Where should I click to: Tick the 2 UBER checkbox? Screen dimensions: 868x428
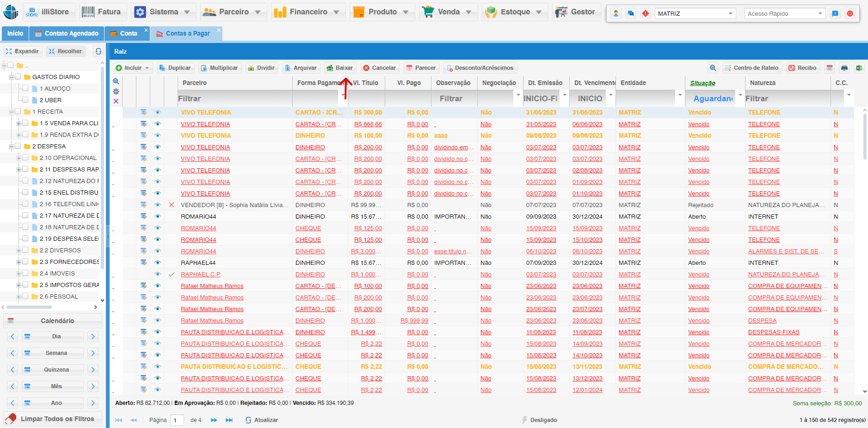pyautogui.click(x=25, y=100)
